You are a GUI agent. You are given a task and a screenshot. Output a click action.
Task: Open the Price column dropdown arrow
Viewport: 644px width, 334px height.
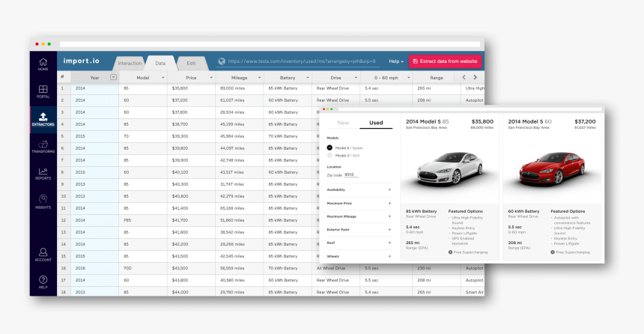(211, 78)
